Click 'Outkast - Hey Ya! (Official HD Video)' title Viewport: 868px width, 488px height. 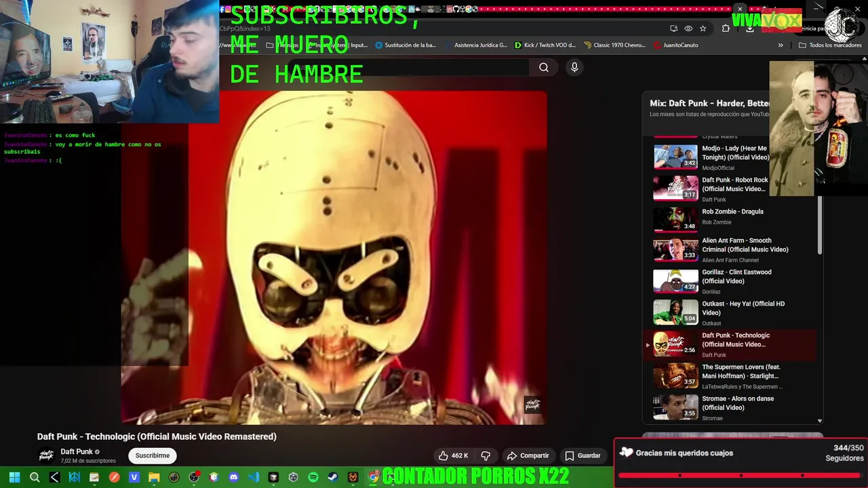point(743,308)
